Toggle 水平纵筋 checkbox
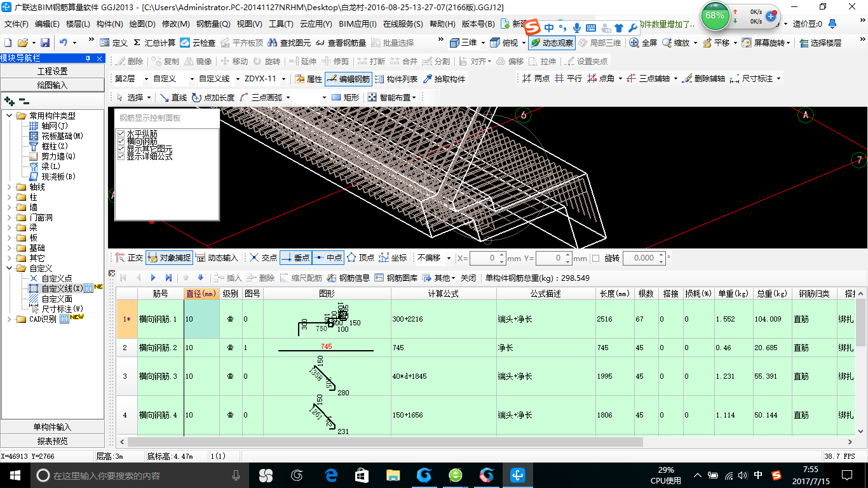The height and width of the screenshot is (488, 868). 121,133
